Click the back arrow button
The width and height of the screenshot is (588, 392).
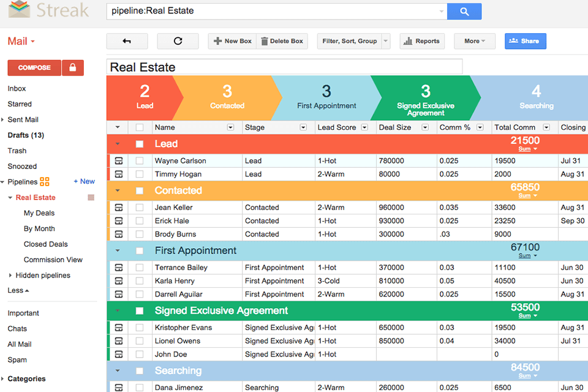(x=127, y=41)
